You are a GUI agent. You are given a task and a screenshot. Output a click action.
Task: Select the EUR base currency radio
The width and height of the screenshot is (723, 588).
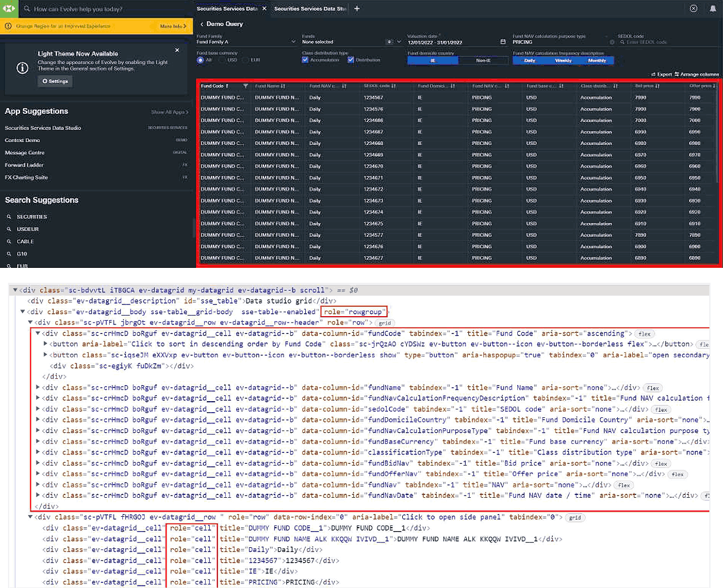pyautogui.click(x=245, y=60)
